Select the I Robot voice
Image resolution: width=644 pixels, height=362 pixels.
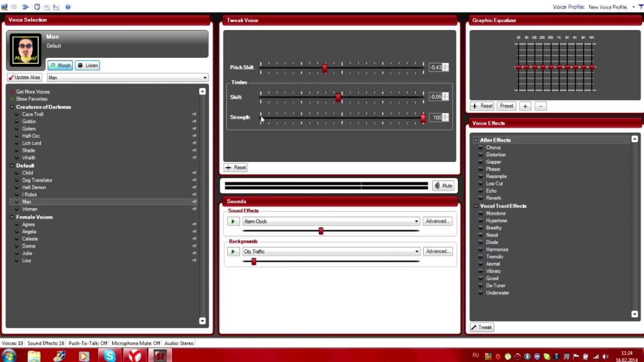click(x=30, y=195)
